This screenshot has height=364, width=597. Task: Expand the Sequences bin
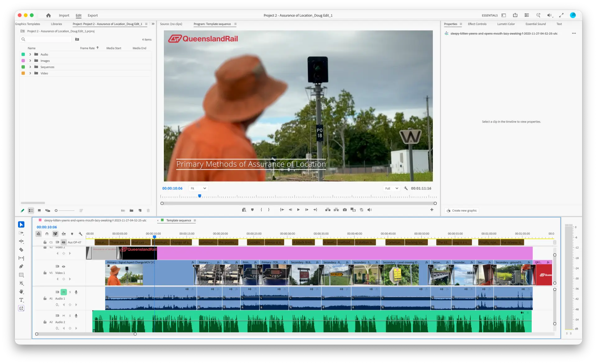click(x=30, y=67)
